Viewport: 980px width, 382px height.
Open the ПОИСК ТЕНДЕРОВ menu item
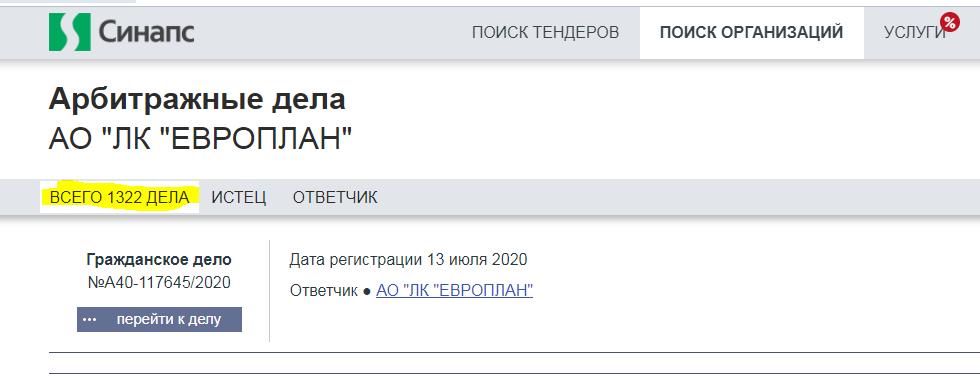545,33
